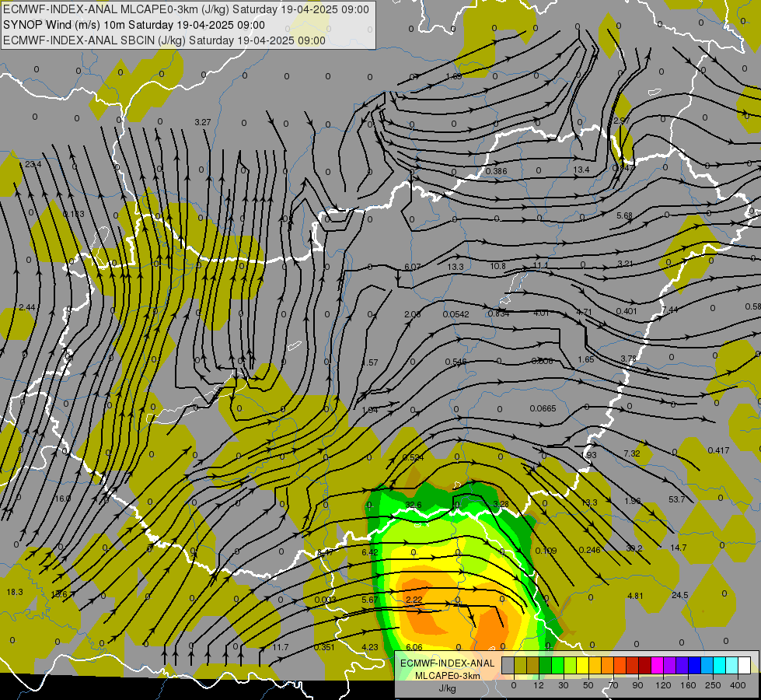The image size is (761, 700).
Task: Select the red legend swatch left of 90
Action: (633, 665)
